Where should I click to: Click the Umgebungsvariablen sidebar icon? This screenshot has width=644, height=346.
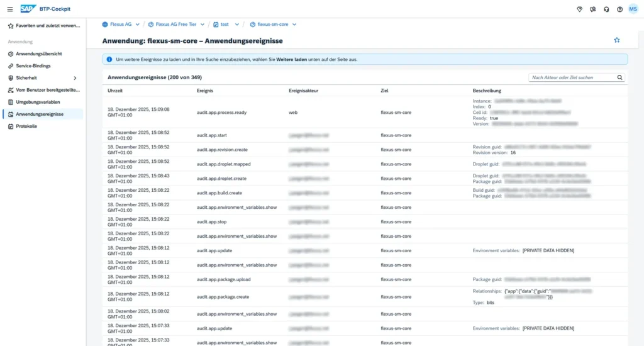[x=11, y=102]
